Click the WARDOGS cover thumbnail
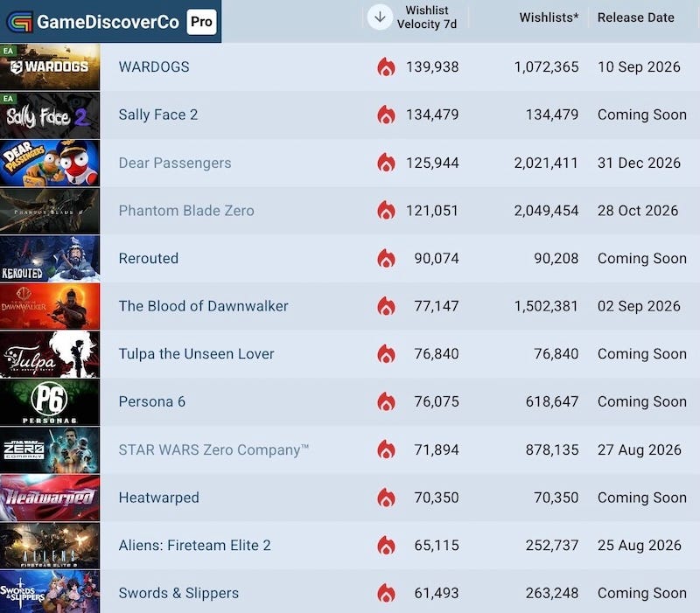Viewport: 700px width, 613px height. tap(50, 67)
